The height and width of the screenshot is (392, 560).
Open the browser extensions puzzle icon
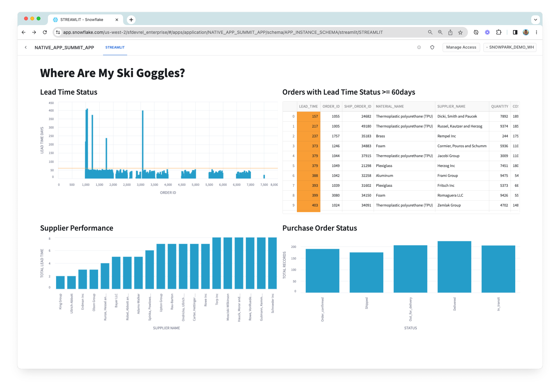[x=499, y=32]
